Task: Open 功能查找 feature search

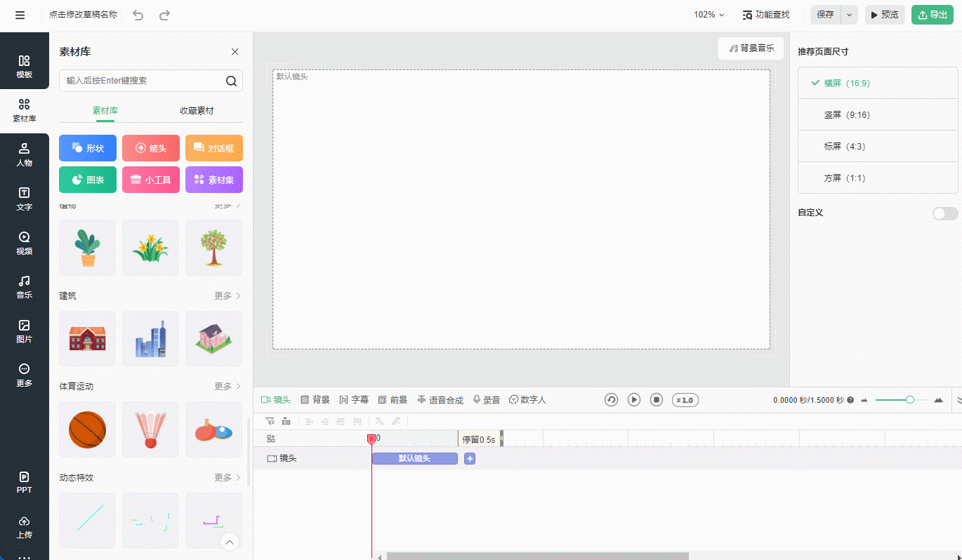Action: pyautogui.click(x=766, y=15)
